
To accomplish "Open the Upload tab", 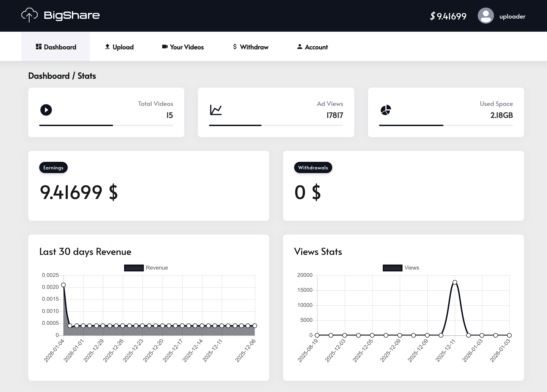I will pyautogui.click(x=119, y=47).
